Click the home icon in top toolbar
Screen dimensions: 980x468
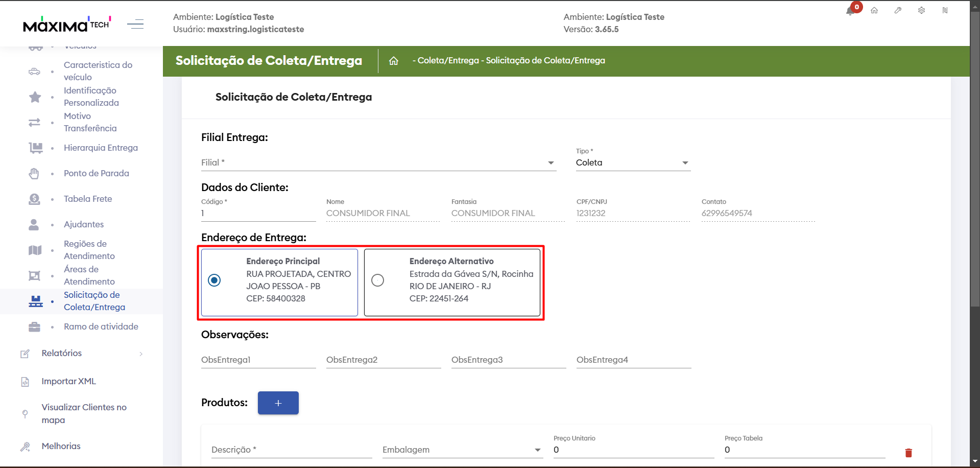874,11
